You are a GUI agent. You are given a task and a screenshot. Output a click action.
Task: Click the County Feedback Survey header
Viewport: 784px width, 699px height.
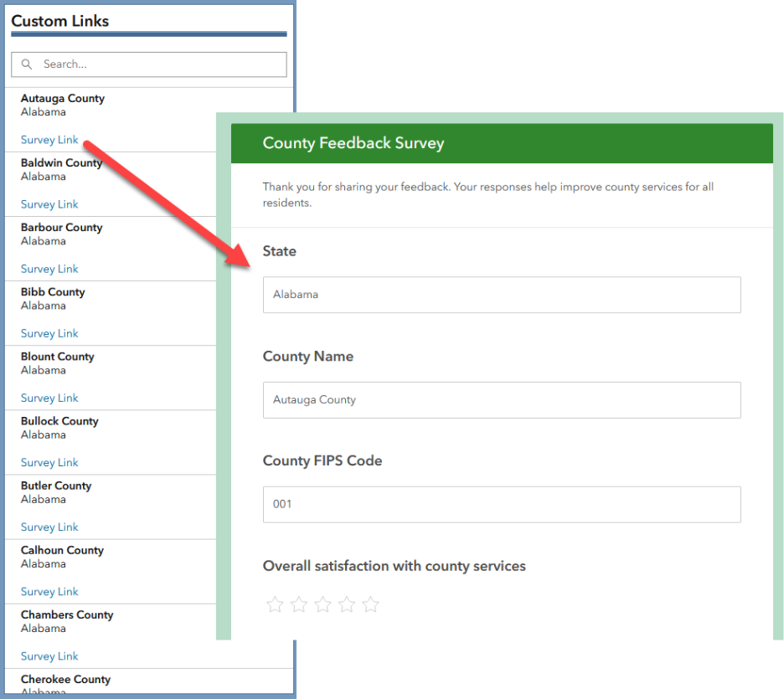click(x=502, y=143)
